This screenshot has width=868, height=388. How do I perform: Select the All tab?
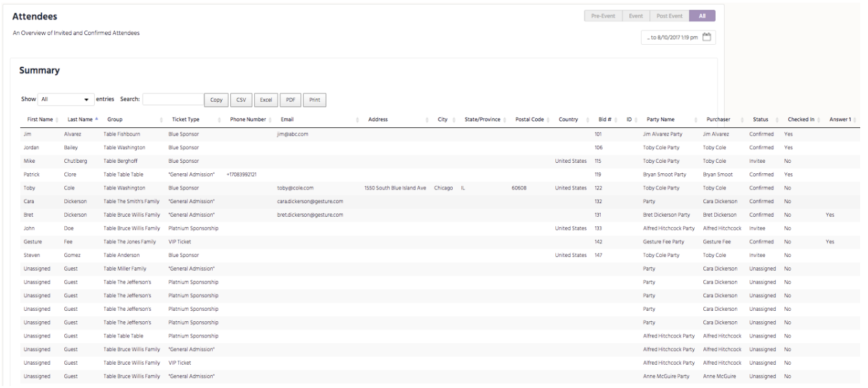703,16
